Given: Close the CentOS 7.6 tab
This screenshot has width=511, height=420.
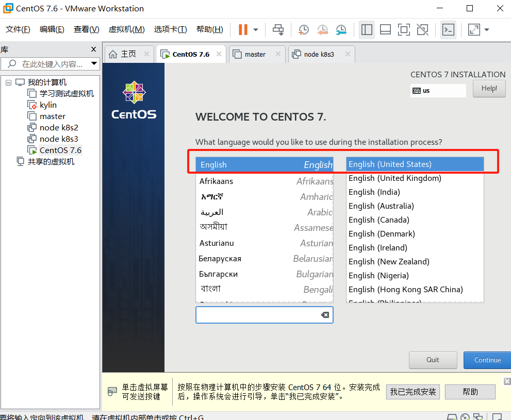Looking at the screenshot, I should pos(219,54).
